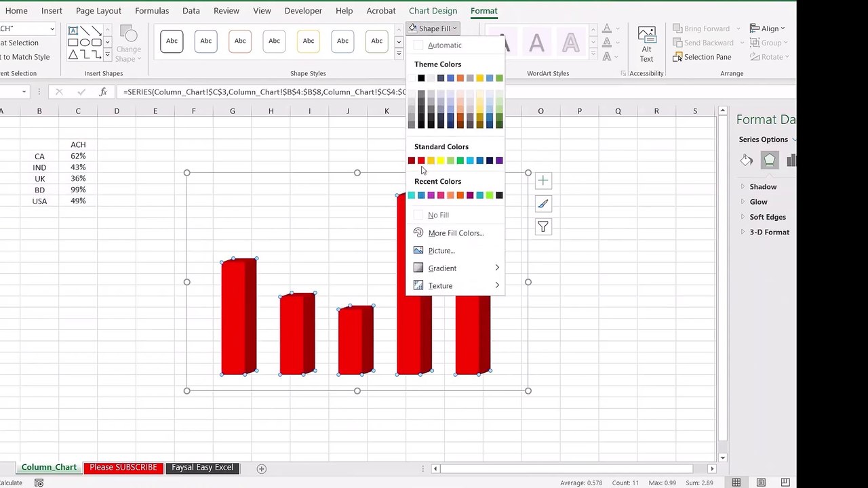This screenshot has height=488, width=868.
Task: Switch to Normal view in status bar
Action: click(736, 483)
